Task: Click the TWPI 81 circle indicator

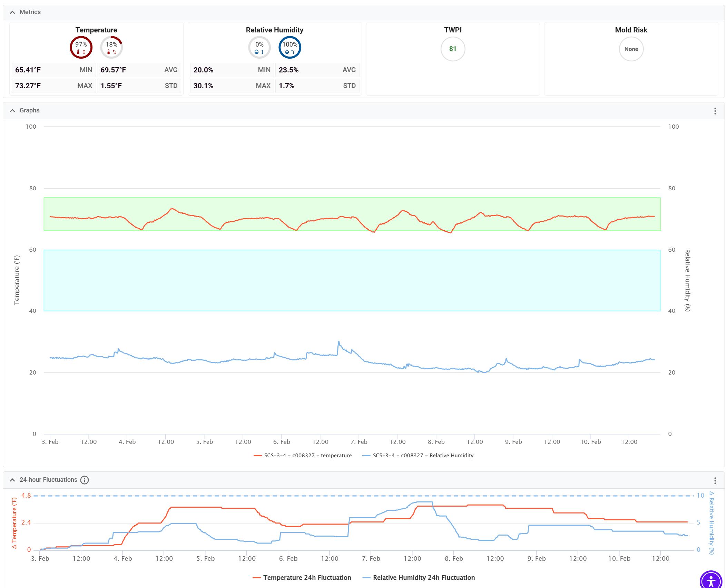Action: click(453, 49)
